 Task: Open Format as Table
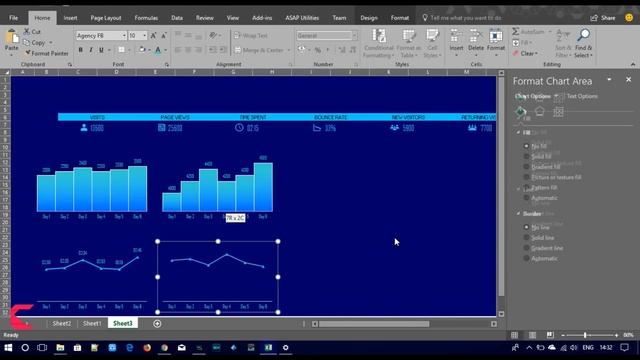[x=408, y=43]
